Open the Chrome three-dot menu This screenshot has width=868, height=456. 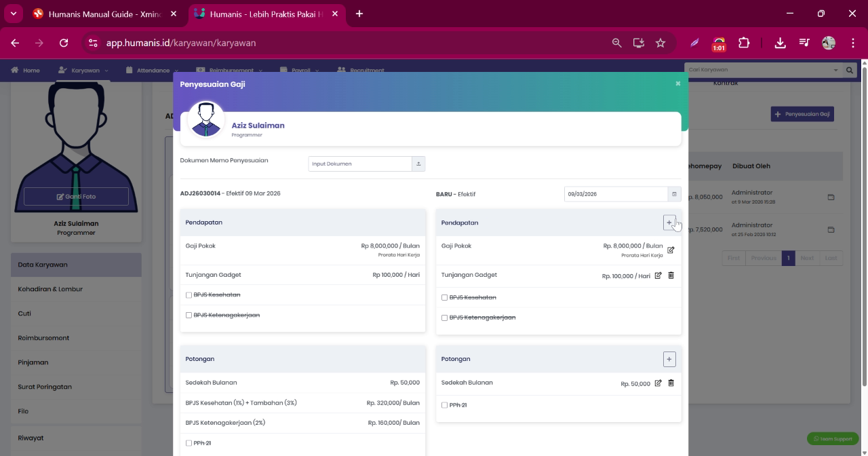click(x=852, y=43)
